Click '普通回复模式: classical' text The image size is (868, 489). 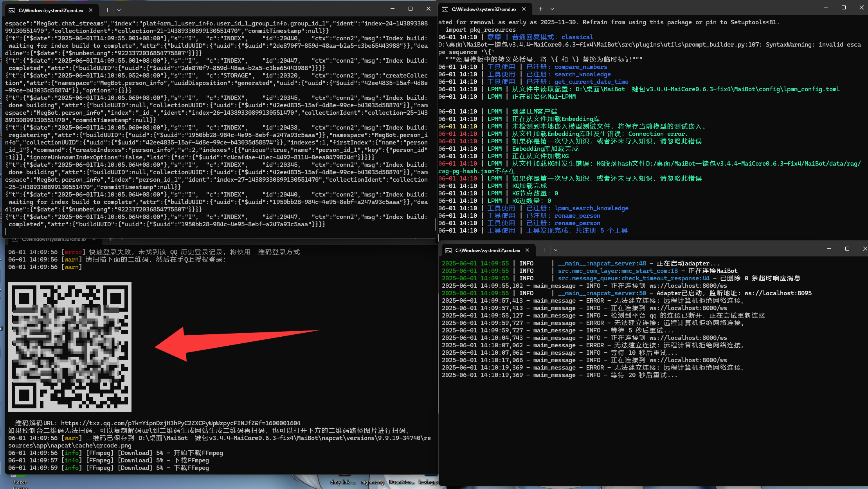[x=552, y=37]
